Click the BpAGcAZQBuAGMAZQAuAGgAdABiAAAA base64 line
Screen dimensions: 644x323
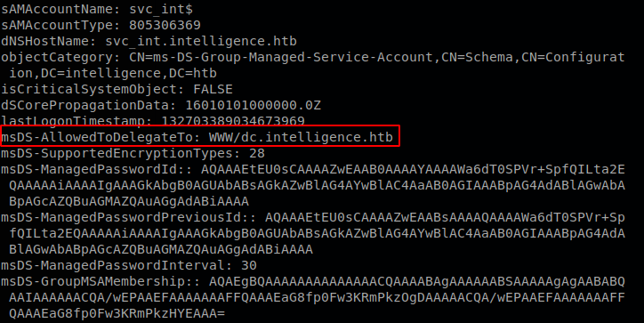pos(129,201)
